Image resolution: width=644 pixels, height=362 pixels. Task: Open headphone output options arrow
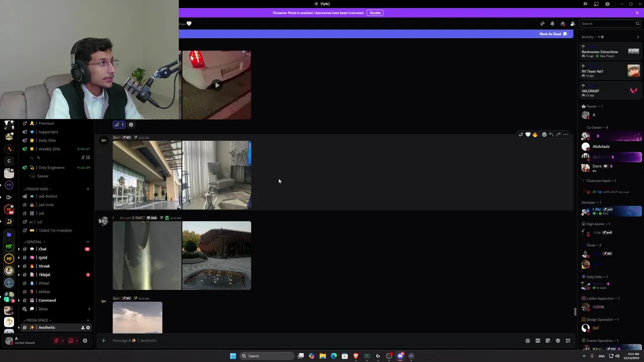click(x=76, y=340)
